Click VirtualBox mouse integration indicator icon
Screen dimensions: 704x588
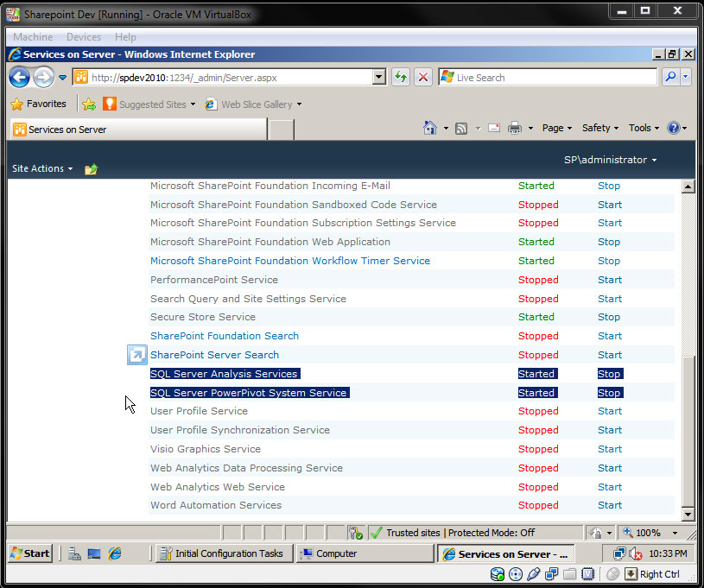[x=612, y=574]
